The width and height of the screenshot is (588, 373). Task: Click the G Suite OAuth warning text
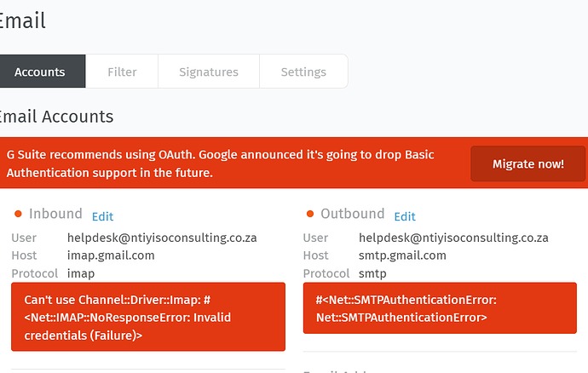(220, 164)
